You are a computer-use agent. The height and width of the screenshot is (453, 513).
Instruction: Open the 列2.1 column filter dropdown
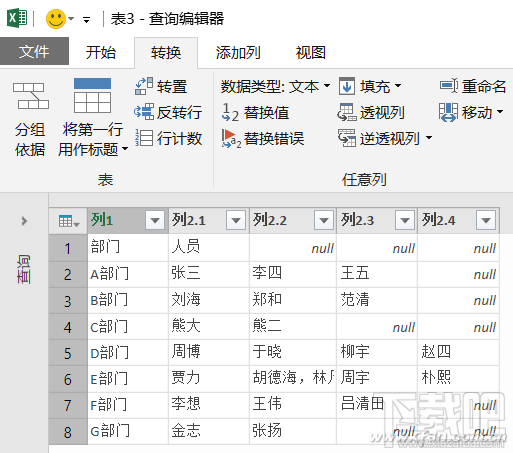tap(236, 220)
